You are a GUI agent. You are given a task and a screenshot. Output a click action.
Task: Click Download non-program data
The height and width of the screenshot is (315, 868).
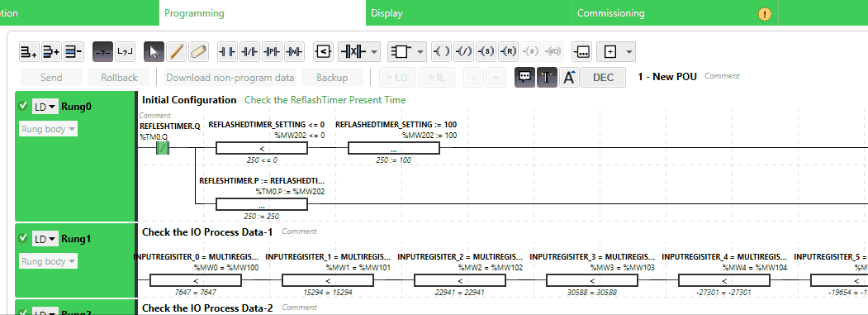pyautogui.click(x=230, y=78)
